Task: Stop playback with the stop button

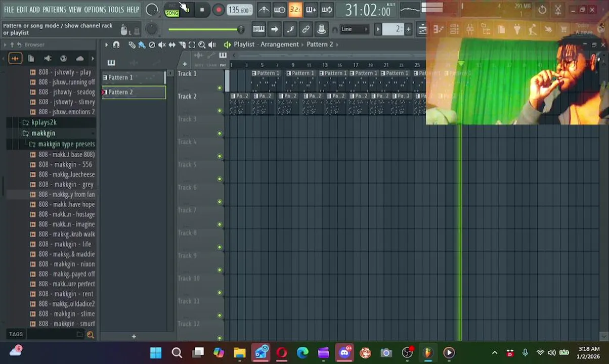Action: (x=202, y=10)
